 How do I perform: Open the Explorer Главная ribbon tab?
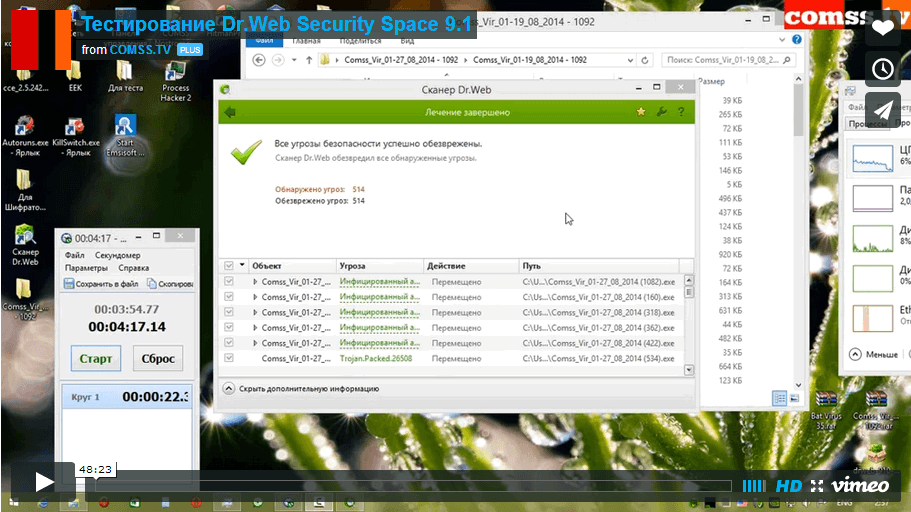click(x=306, y=41)
